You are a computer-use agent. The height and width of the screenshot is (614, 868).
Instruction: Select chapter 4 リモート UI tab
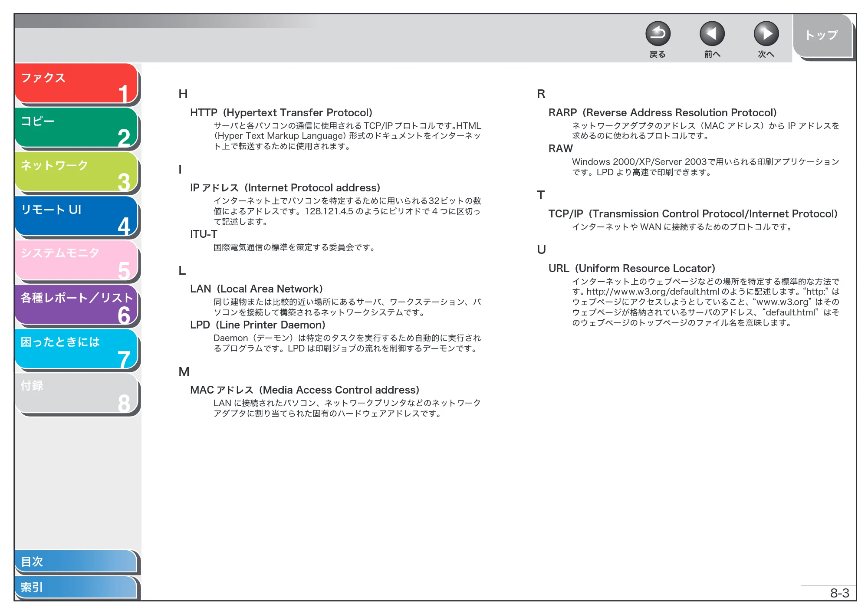pos(76,216)
